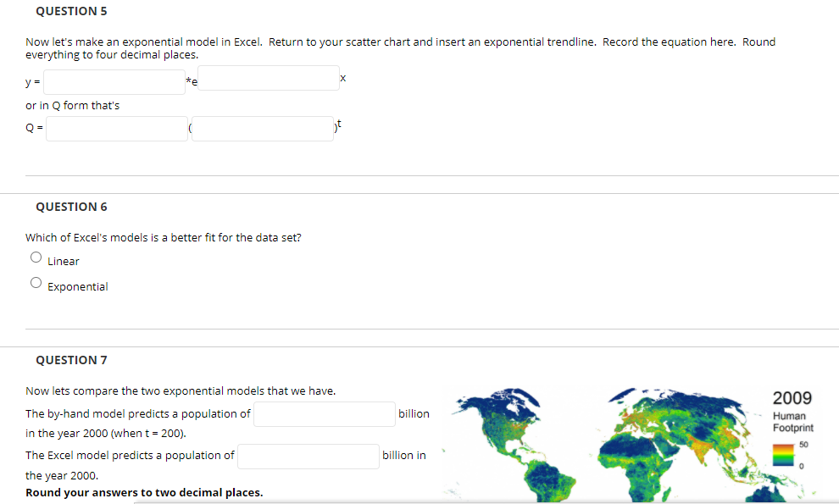Click the bold "Round your answers" instruction

click(x=144, y=492)
